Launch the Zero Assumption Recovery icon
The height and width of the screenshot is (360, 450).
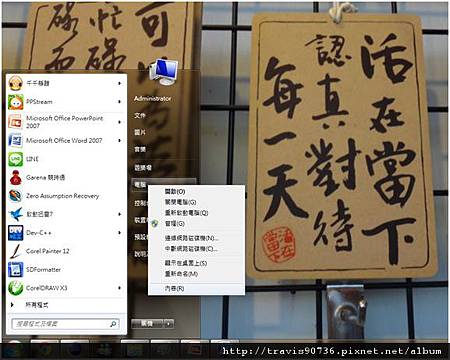(15, 196)
